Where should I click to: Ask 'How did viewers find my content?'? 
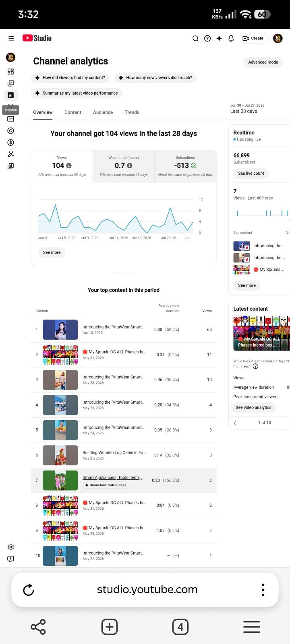coord(70,78)
